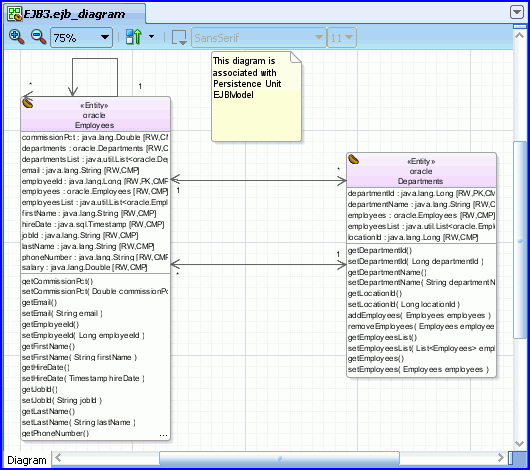
Task: Click the bring to front layout icon
Action: tap(134, 37)
